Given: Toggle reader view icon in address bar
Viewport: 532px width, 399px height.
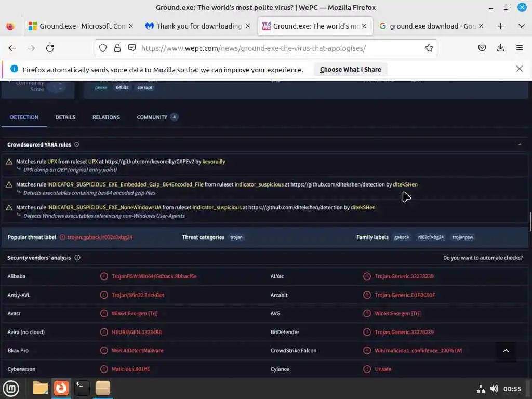Looking at the screenshot, I should click(132, 48).
